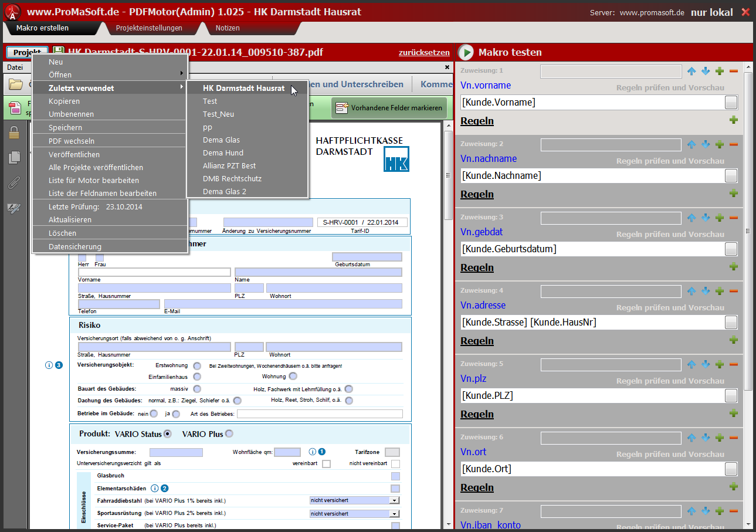Tick the nicht vereinbart checkbox
Image resolution: width=756 pixels, height=532 pixels.
(395, 464)
